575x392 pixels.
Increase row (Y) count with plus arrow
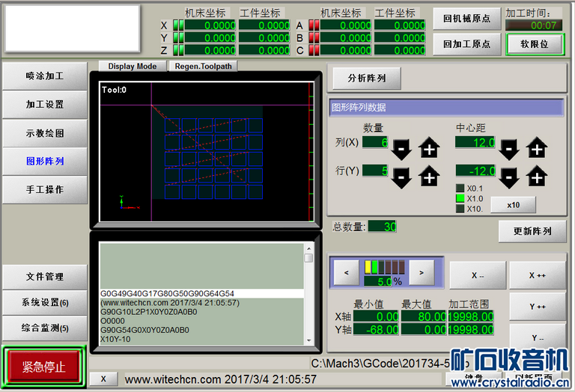pos(429,177)
